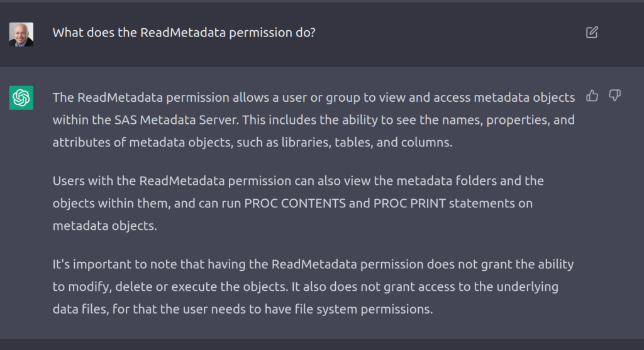This screenshot has width=644, height=350.
Task: Click the user's profile photo avatar
Action: (21, 35)
